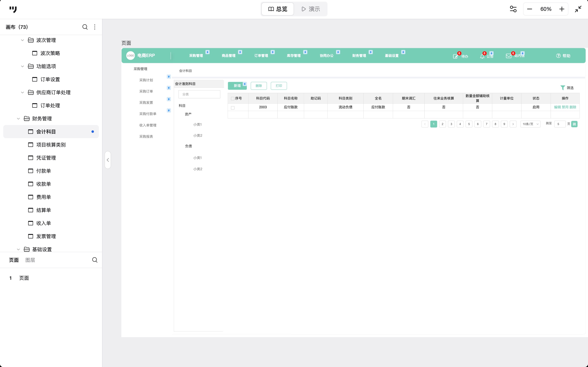Tick the 序号 header checkbox
Viewport: 588px width, 367px height.
pos(233,98)
